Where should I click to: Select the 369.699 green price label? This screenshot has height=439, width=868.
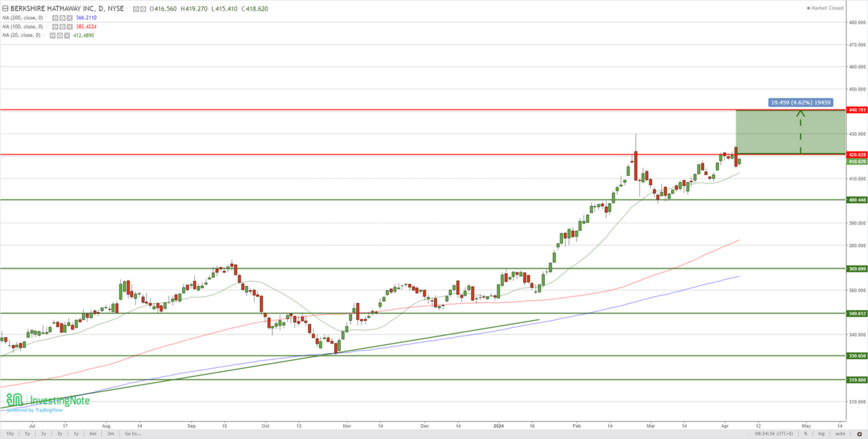857,269
